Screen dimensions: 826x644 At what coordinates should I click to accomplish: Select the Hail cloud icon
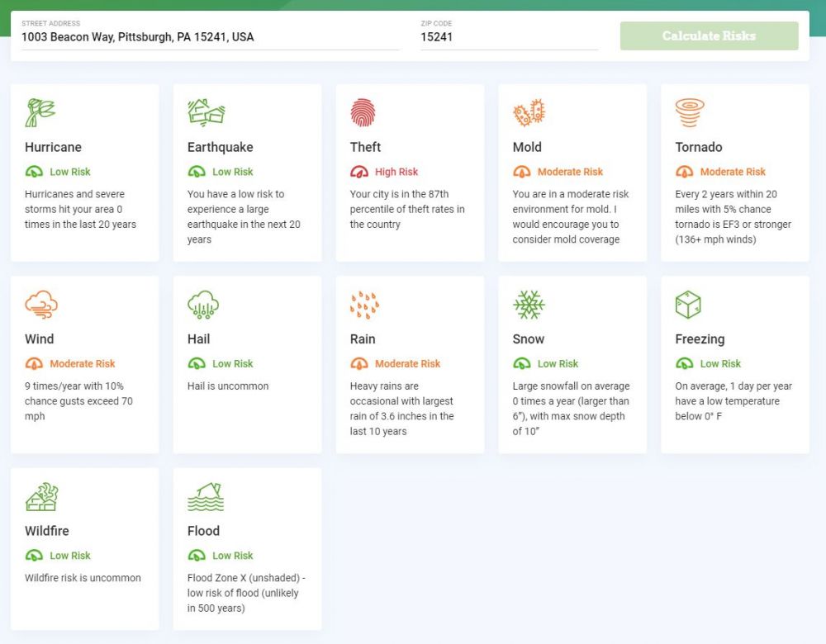(203, 305)
